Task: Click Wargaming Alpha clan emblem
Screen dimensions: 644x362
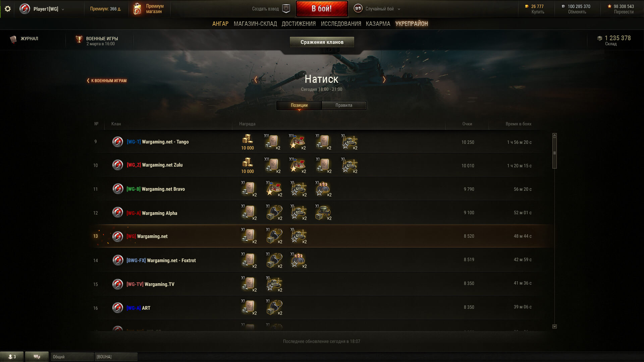Action: point(118,213)
